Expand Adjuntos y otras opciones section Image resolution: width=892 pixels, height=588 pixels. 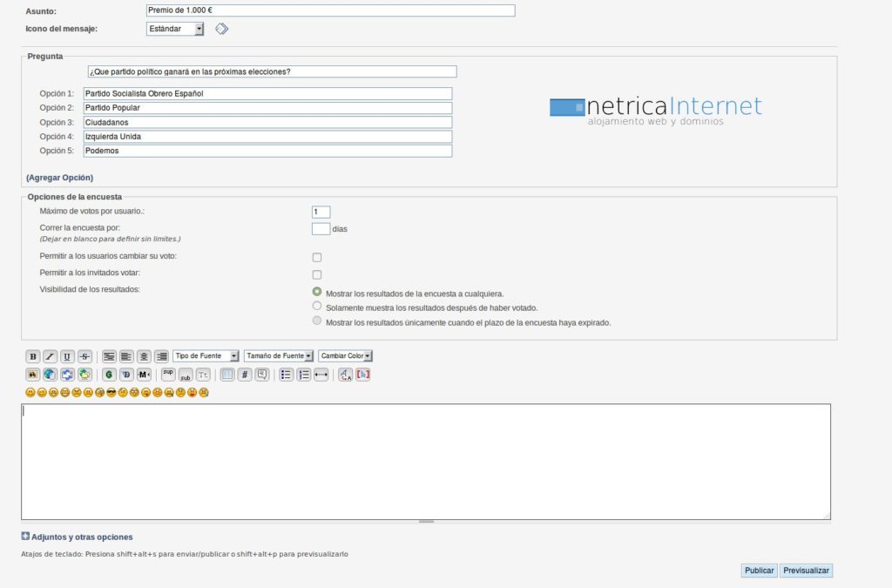[77, 537]
